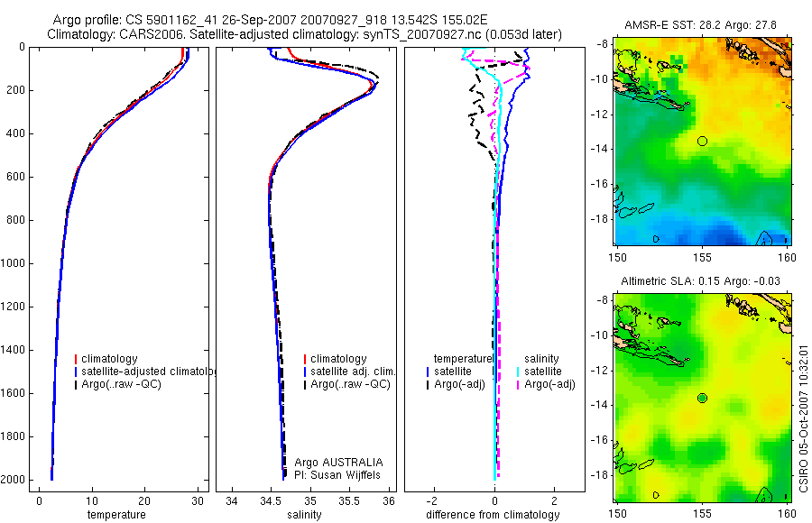812x523 pixels.
Task: Select the 'Argo AUSTRALIA' text in the salinity plot
Action: (x=338, y=463)
